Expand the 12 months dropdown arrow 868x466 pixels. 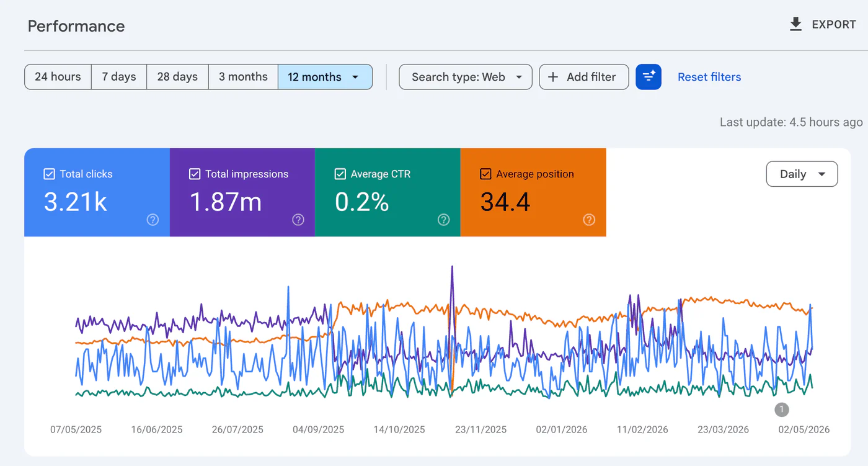pos(355,77)
